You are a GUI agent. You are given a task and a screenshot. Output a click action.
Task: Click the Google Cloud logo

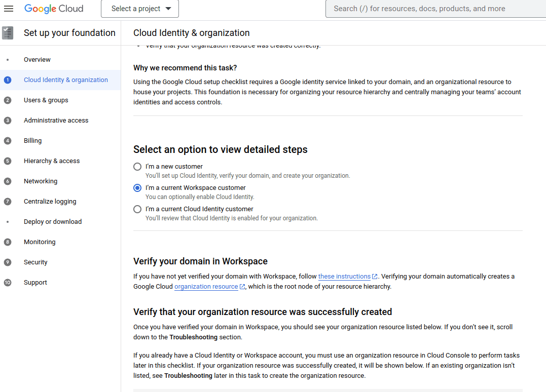54,9
